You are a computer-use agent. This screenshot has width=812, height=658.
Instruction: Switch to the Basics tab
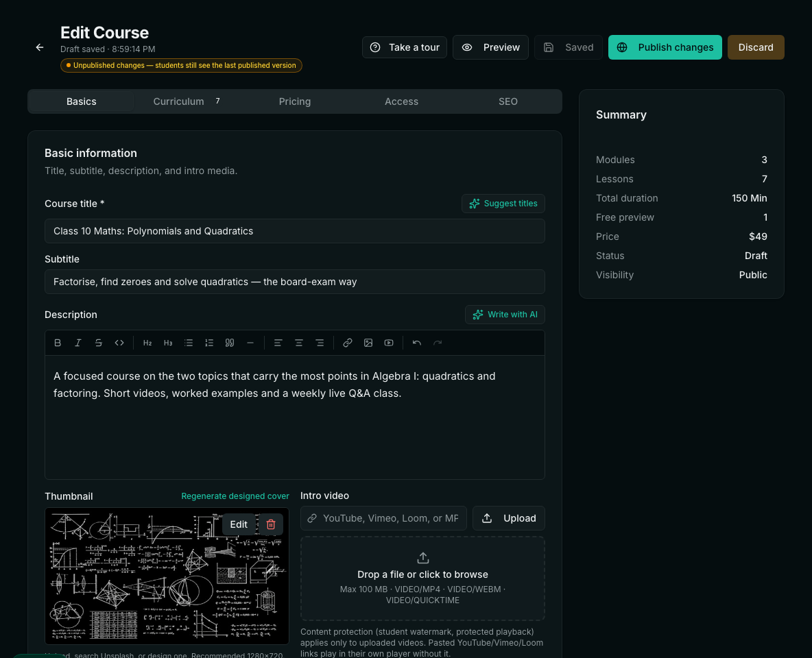point(82,101)
